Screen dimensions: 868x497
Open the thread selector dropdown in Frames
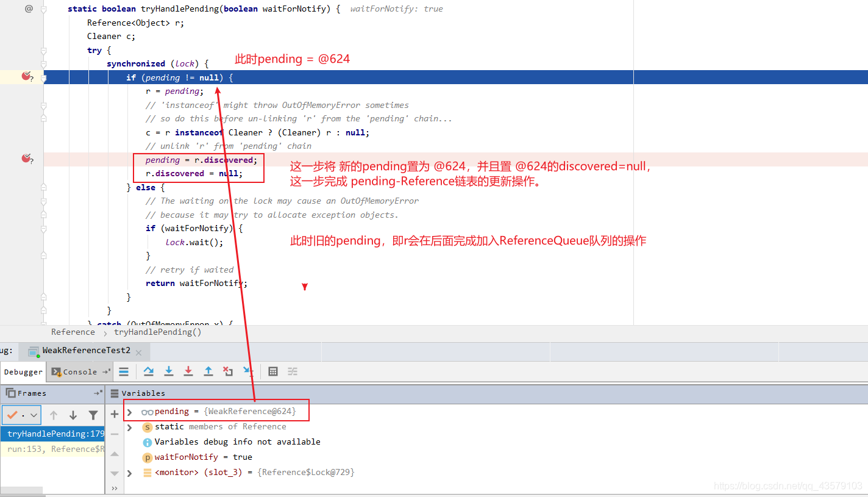click(21, 415)
